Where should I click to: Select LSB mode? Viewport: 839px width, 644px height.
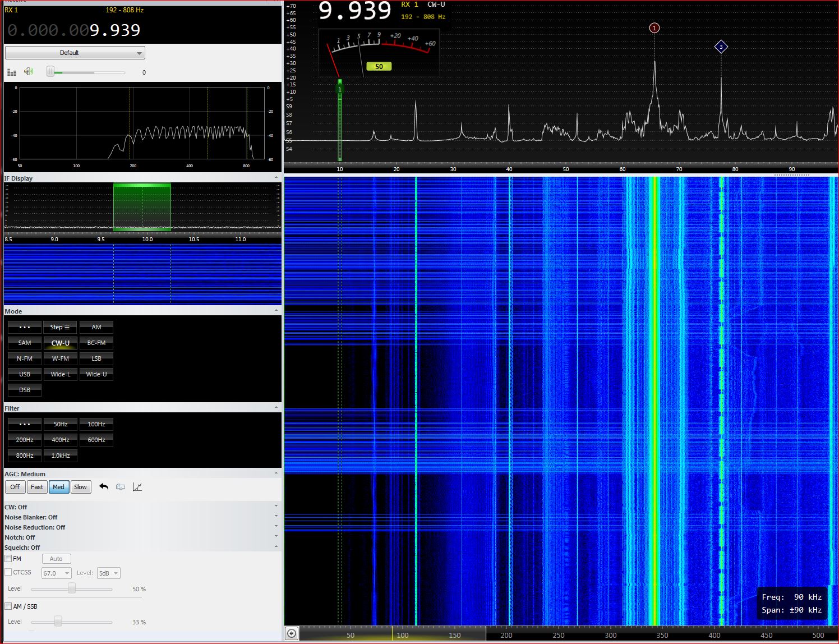[96, 358]
